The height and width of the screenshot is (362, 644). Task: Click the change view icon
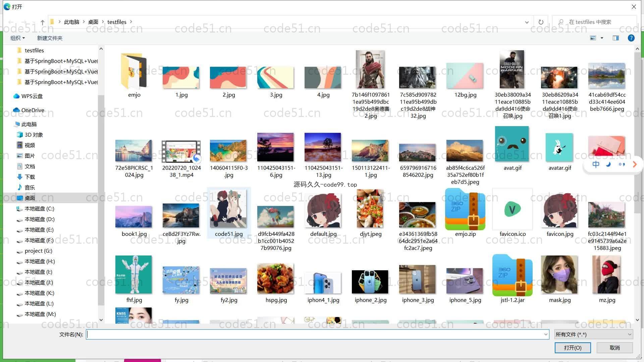[x=593, y=38]
